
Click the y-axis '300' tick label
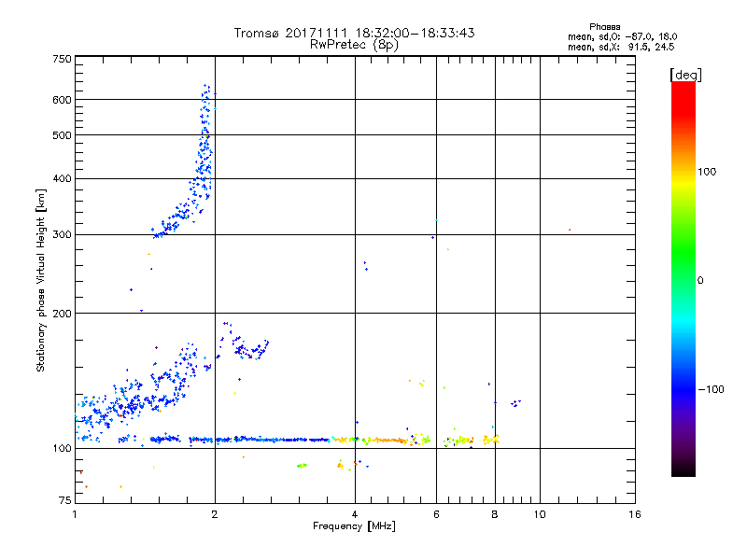62,235
